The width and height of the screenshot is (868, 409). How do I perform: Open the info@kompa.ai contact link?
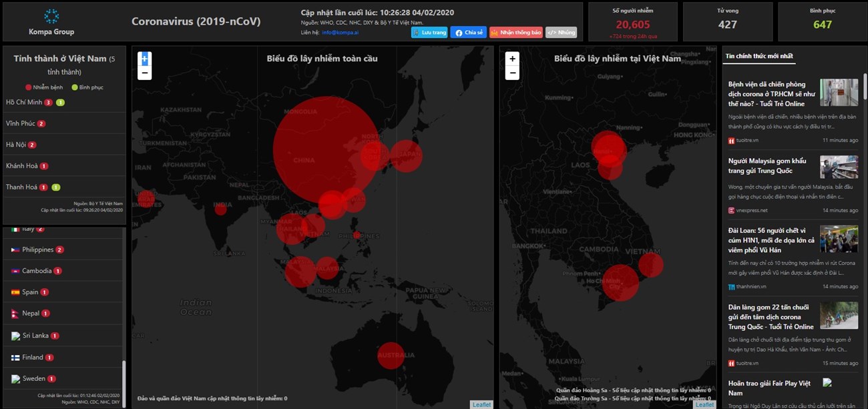(341, 32)
